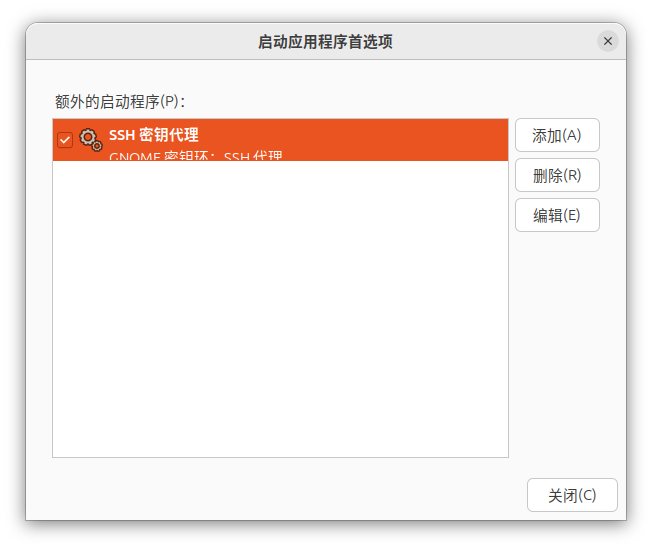
Task: Click the 删除(R) button
Action: (x=557, y=175)
